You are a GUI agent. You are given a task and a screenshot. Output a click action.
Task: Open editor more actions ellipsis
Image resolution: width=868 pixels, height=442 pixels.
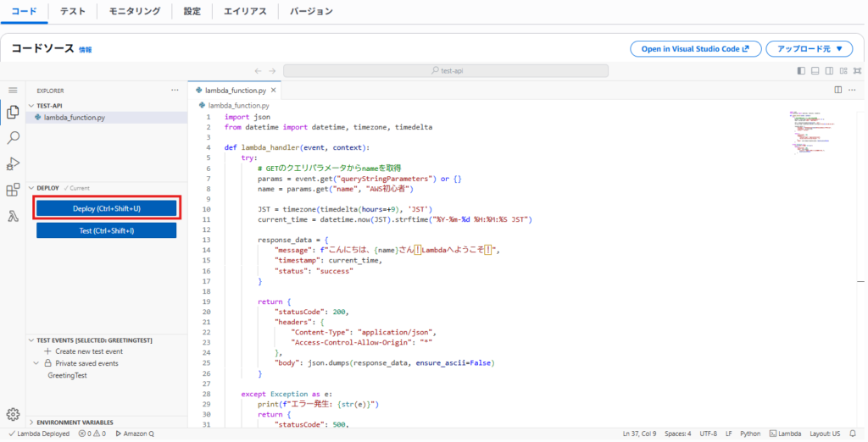pos(852,90)
